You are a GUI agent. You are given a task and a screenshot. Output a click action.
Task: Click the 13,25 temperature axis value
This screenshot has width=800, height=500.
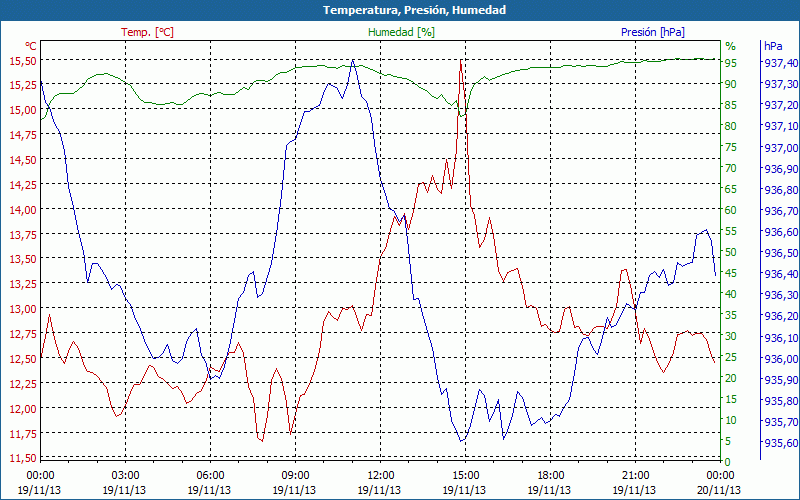coord(23,284)
